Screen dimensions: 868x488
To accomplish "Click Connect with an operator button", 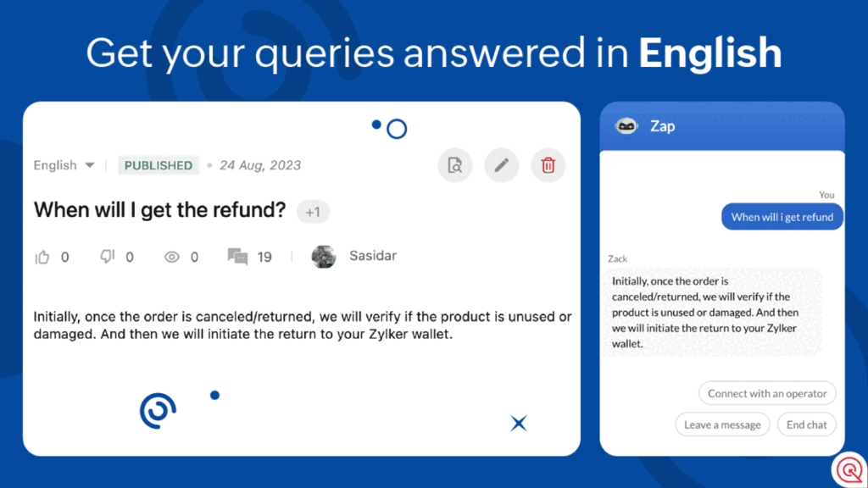I will tap(767, 393).
